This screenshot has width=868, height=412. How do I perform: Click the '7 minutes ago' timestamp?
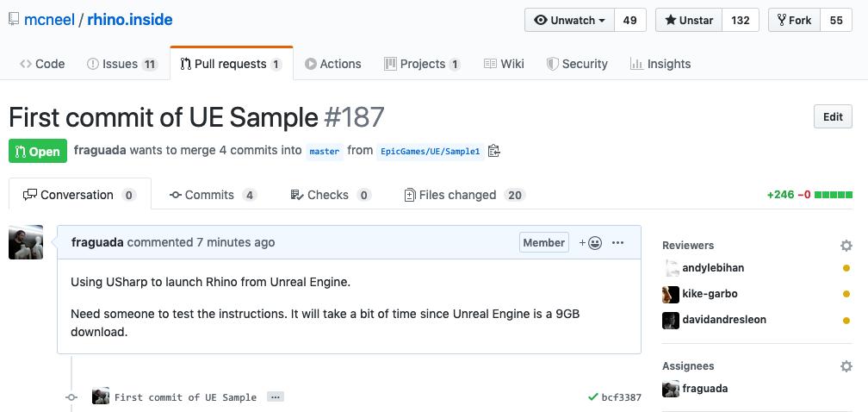pyautogui.click(x=236, y=242)
